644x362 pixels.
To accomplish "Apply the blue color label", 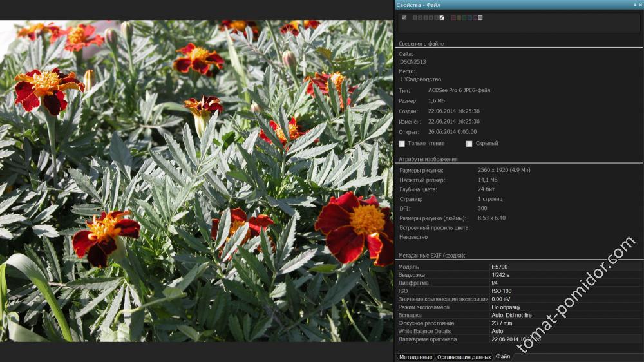I will pyautogui.click(x=469, y=17).
